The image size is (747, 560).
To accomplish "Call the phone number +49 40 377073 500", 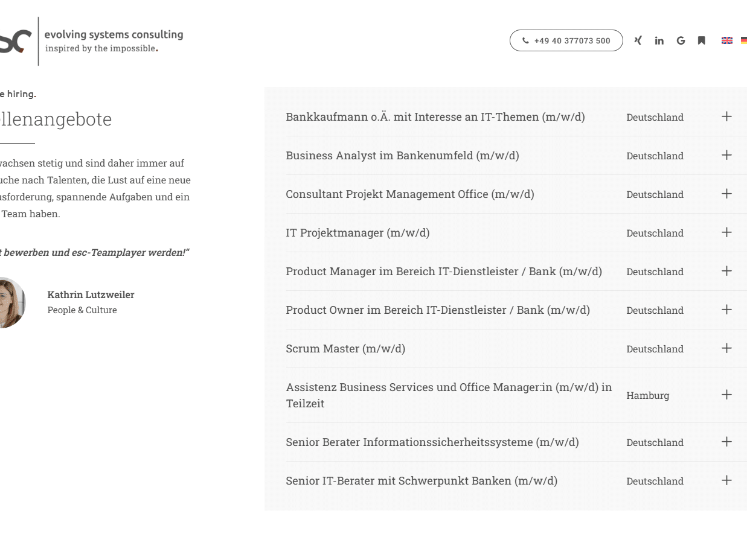I will (x=566, y=40).
